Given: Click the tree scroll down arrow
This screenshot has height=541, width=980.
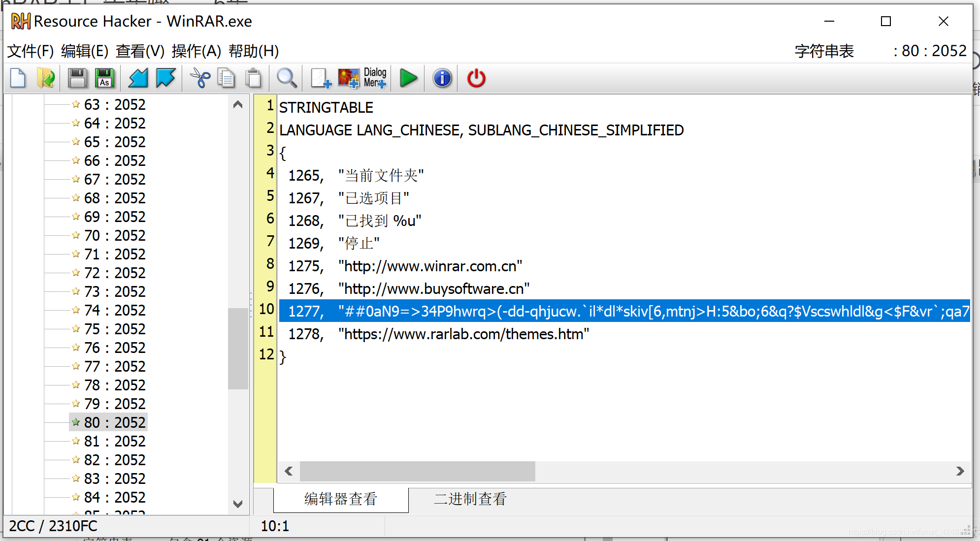Looking at the screenshot, I should click(x=238, y=504).
